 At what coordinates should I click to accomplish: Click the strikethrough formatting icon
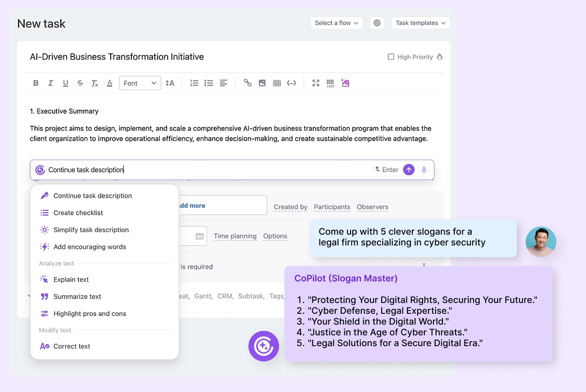click(80, 83)
